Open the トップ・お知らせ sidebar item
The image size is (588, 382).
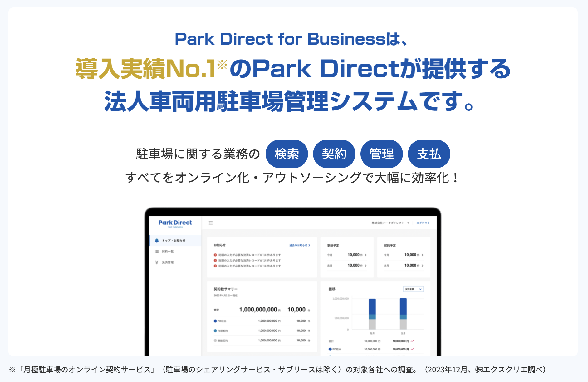(175, 241)
